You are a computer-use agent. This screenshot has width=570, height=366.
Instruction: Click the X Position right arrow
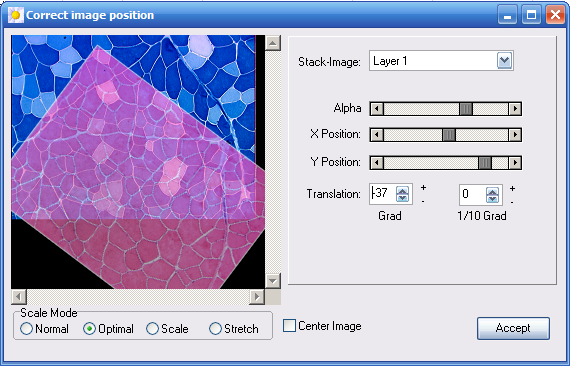point(515,135)
